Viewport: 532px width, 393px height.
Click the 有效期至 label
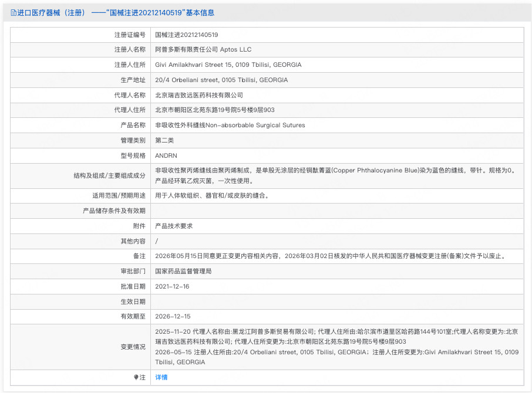coord(133,316)
